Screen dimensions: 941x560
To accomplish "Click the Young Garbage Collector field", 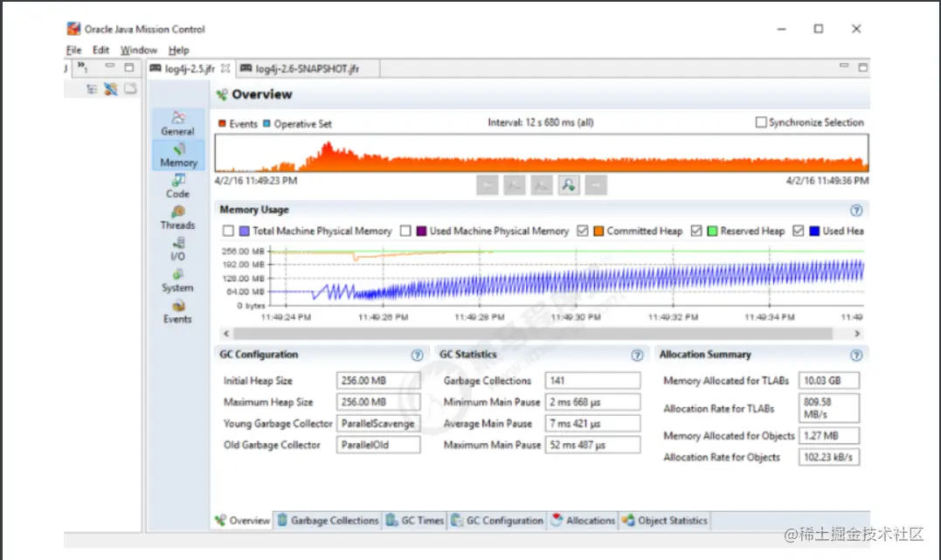I will pos(378,424).
